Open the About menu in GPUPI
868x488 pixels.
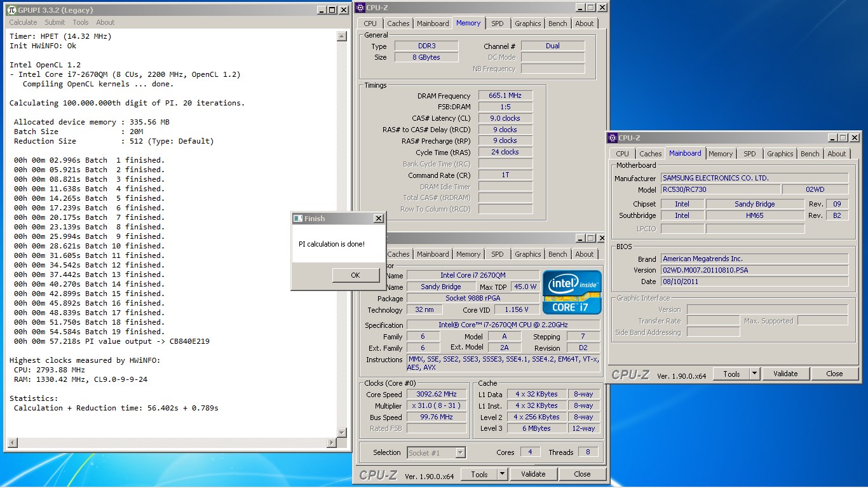(x=105, y=22)
